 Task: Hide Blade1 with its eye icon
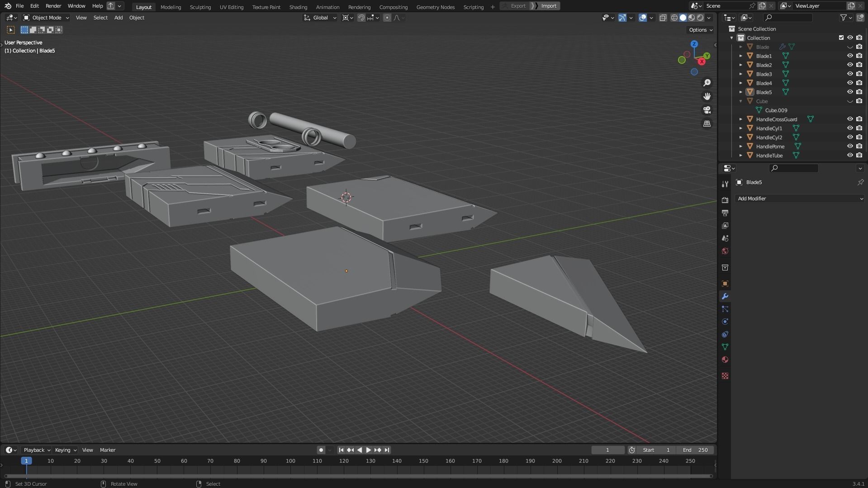[x=850, y=56]
